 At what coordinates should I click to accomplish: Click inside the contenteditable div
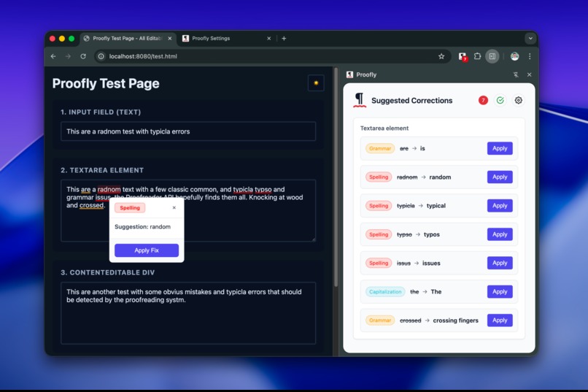tap(188, 313)
